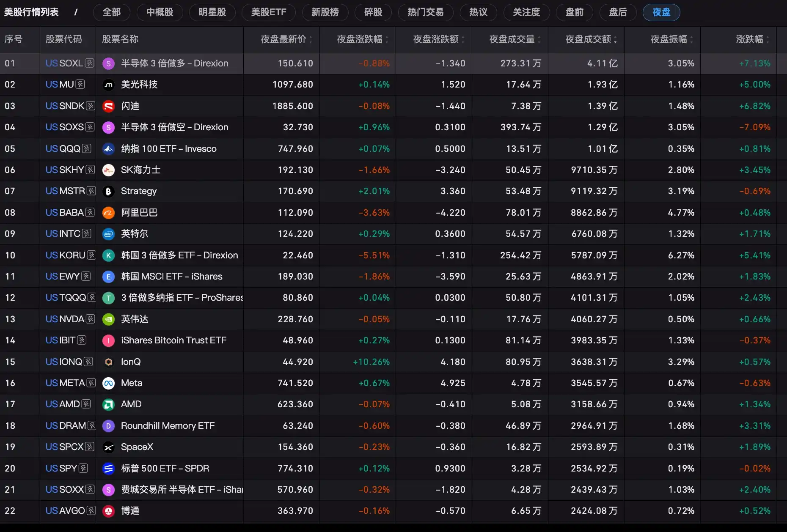Click the SOXX 费城交易所半导体 ETF logo
Image resolution: width=787 pixels, height=532 pixels.
point(109,490)
